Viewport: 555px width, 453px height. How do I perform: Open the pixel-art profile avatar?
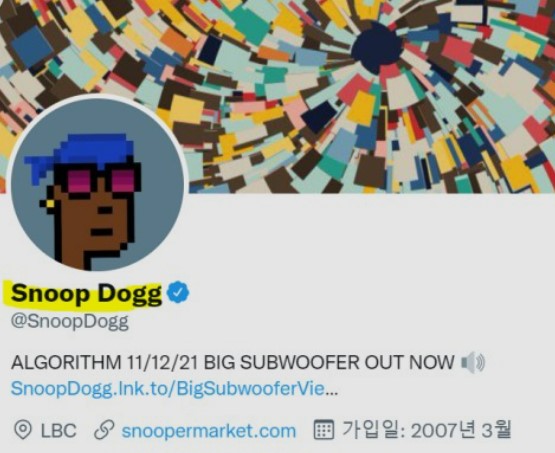[x=97, y=184]
